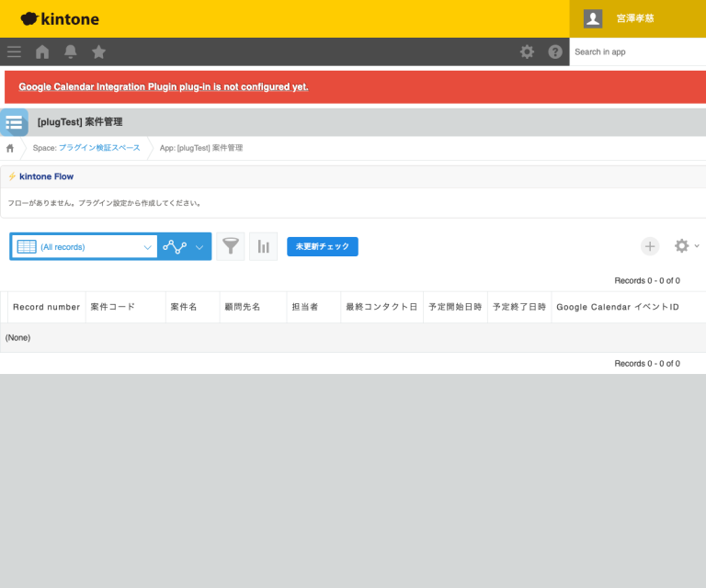706x588 pixels.
Task: Open the user account menu 宮澤孝慈
Action: pos(637,18)
